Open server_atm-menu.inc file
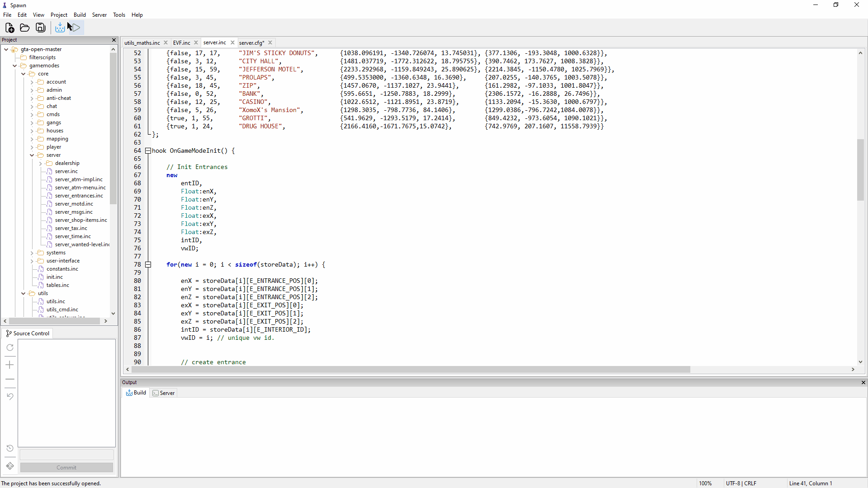868x488 pixels. (80, 188)
